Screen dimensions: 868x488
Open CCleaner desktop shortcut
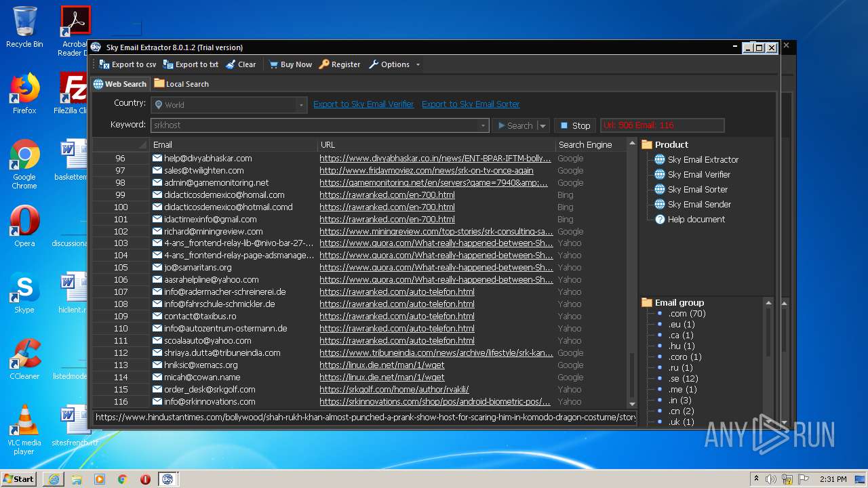(24, 359)
